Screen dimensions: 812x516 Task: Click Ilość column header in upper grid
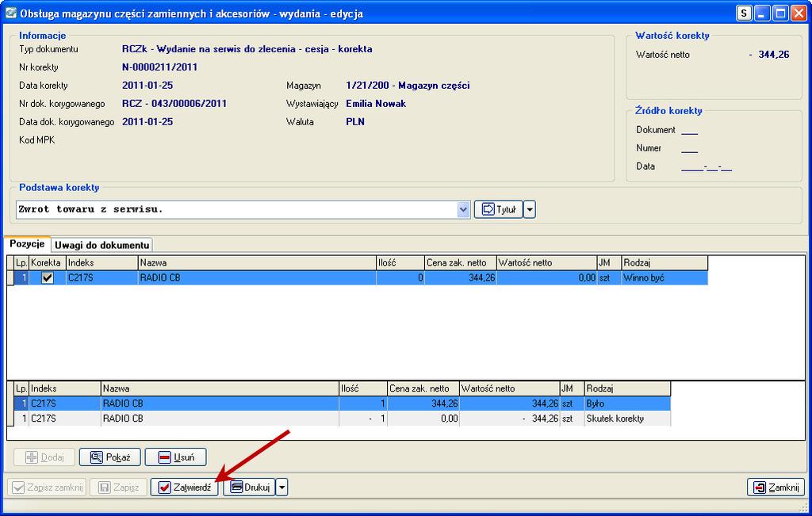point(400,263)
